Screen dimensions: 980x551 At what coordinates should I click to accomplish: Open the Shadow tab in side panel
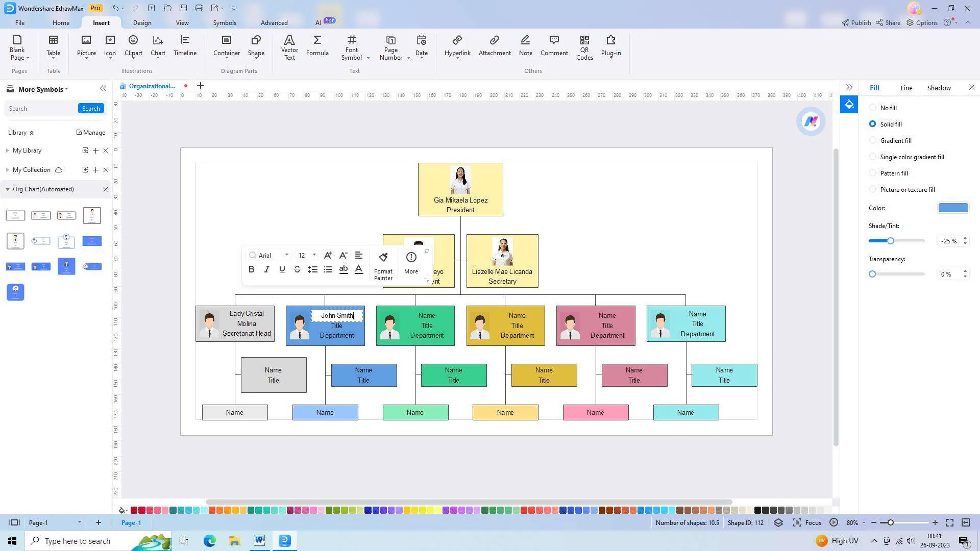pos(939,88)
